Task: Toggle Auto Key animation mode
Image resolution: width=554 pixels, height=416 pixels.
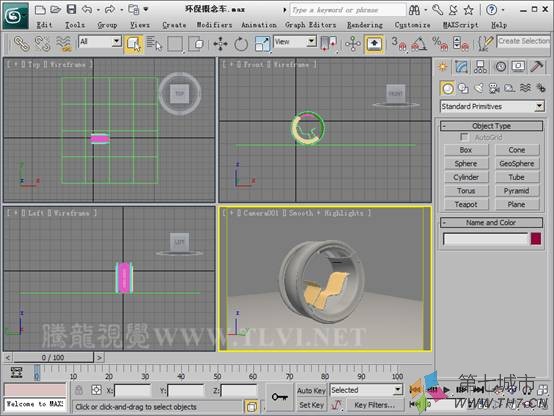Action: point(311,391)
